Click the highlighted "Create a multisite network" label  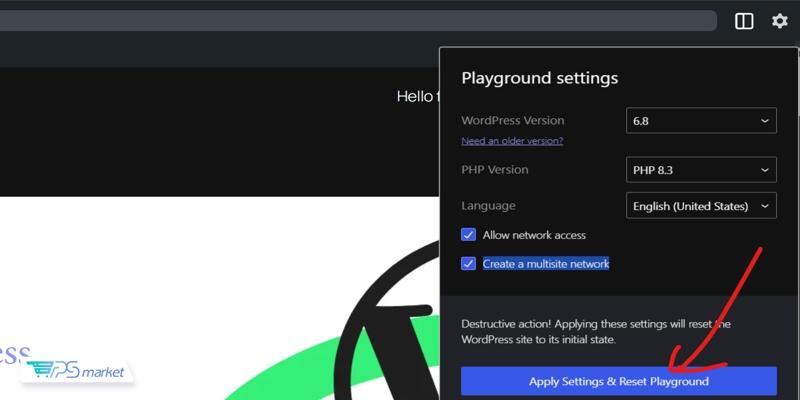coord(545,264)
